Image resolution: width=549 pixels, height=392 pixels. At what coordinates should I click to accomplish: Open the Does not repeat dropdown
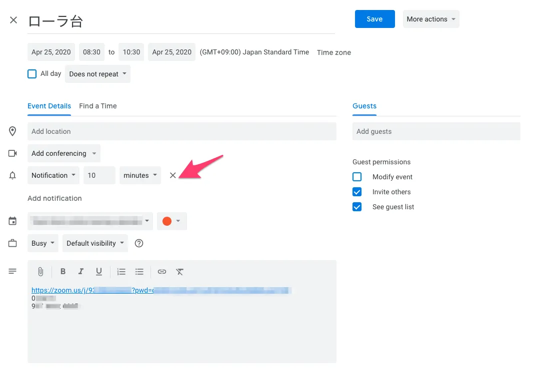click(x=97, y=74)
